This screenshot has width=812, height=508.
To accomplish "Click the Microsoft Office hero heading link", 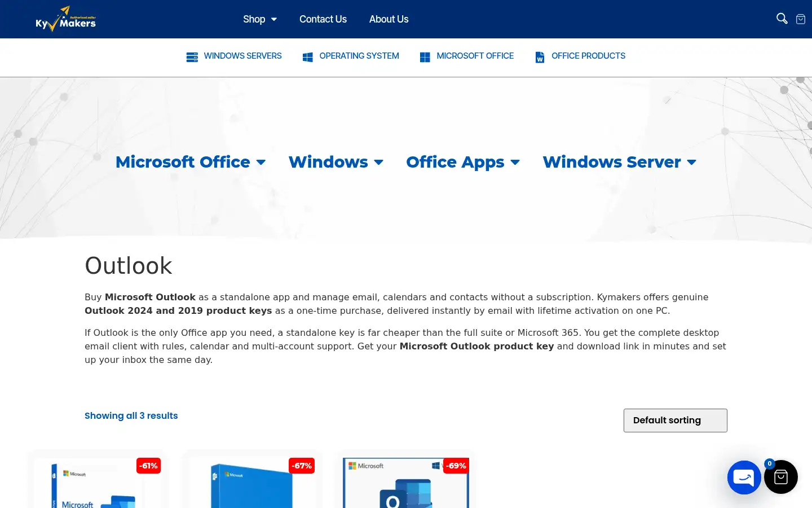I will tap(183, 162).
